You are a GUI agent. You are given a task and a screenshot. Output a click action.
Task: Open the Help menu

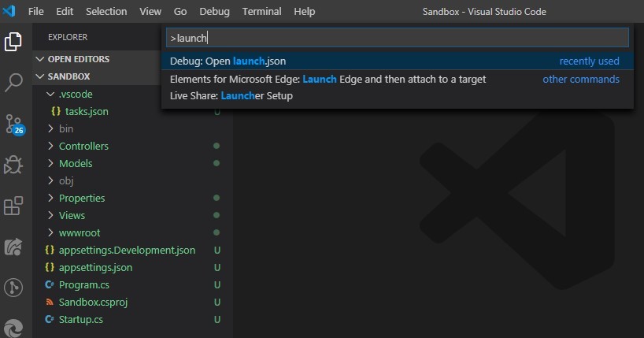(305, 12)
